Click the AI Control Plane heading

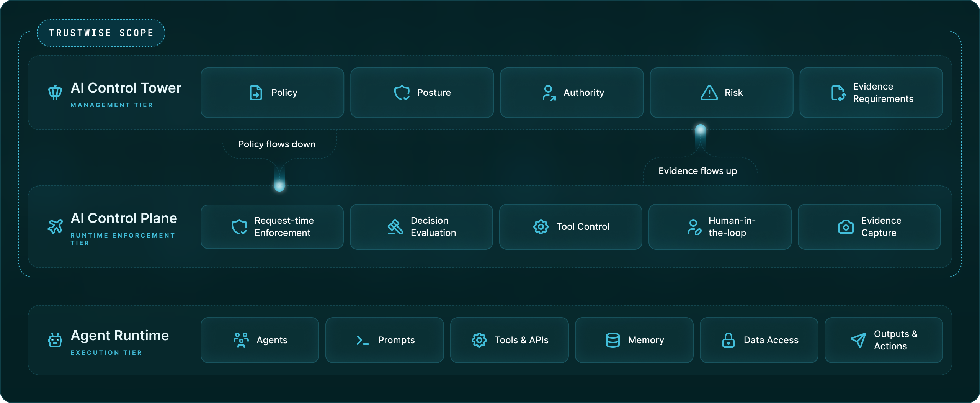click(x=124, y=218)
